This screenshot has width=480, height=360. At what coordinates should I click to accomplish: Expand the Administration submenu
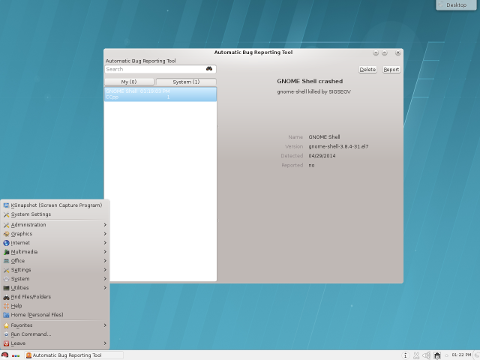point(56,225)
